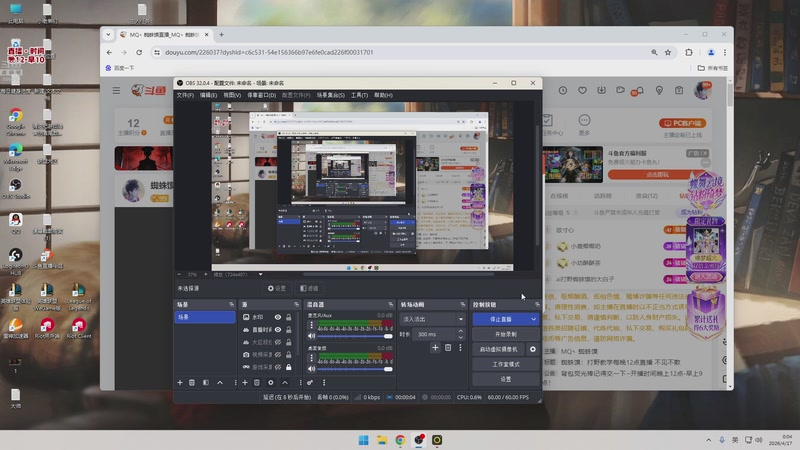
Task: Increase transition duration with up arrow
Action: 461,332
